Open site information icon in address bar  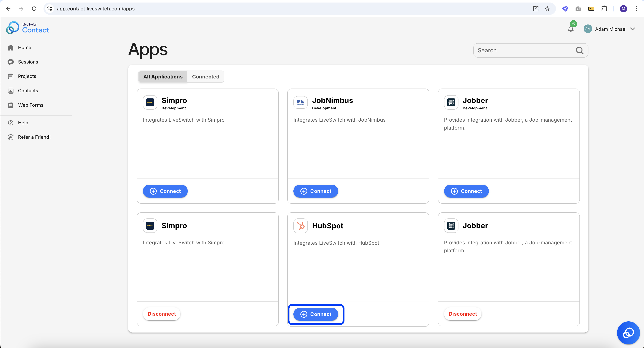50,8
